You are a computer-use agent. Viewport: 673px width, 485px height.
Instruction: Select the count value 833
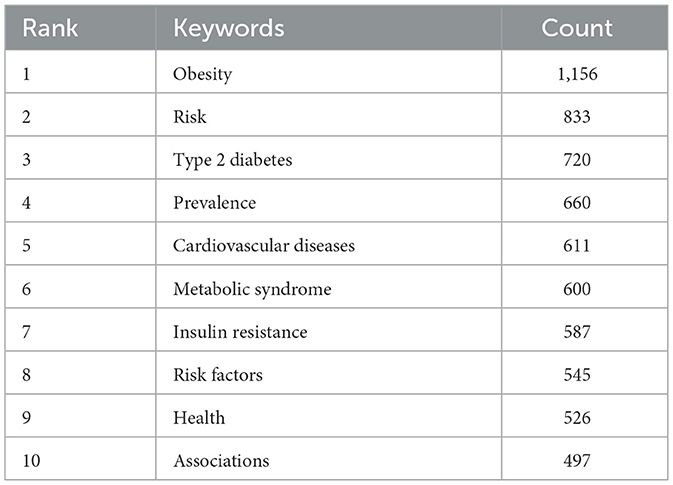(x=576, y=117)
